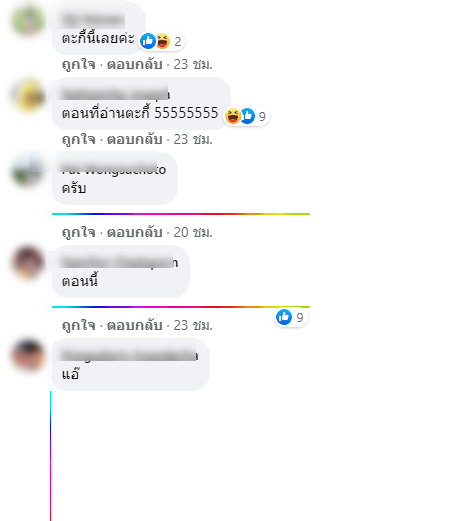Screen dimensions: 462x521
Task: Click ถูกใจ under the ตะกี้นี้เลยค่ะ comment
Action: [79, 64]
